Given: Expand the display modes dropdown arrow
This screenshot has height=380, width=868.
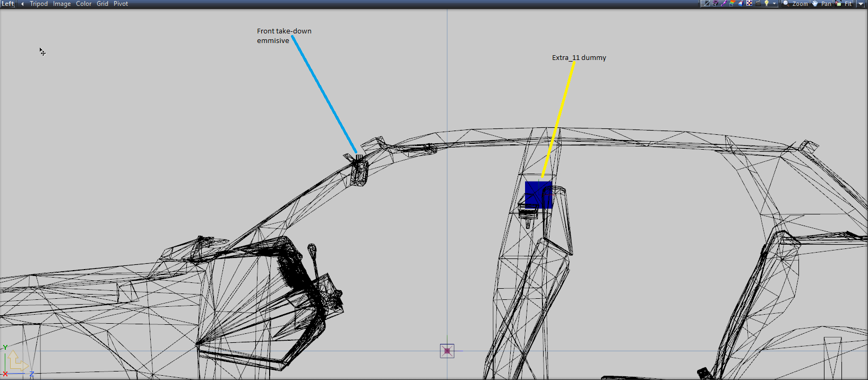Looking at the screenshot, I should 774,4.
